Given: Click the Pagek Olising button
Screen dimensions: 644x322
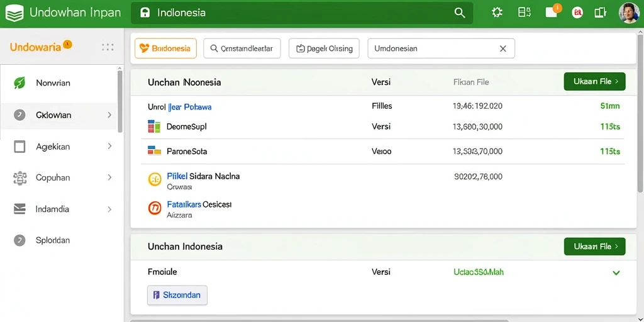Looking at the screenshot, I should click(324, 48).
